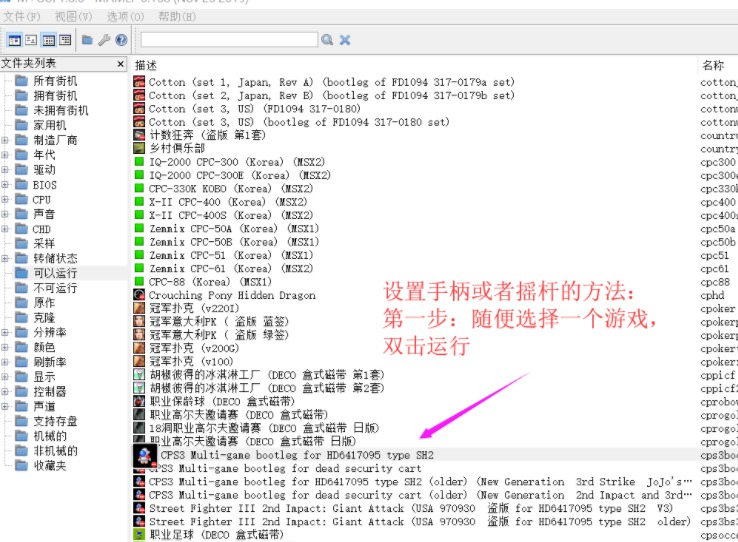Open settings with the wrench icon
Screen dimensions: 738x542
pyautogui.click(x=104, y=40)
